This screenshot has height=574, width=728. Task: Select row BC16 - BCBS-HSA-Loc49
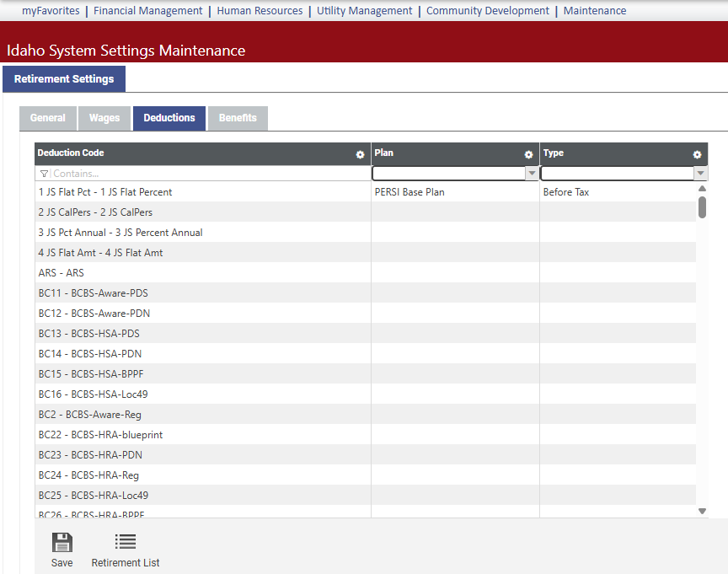[x=365, y=394]
